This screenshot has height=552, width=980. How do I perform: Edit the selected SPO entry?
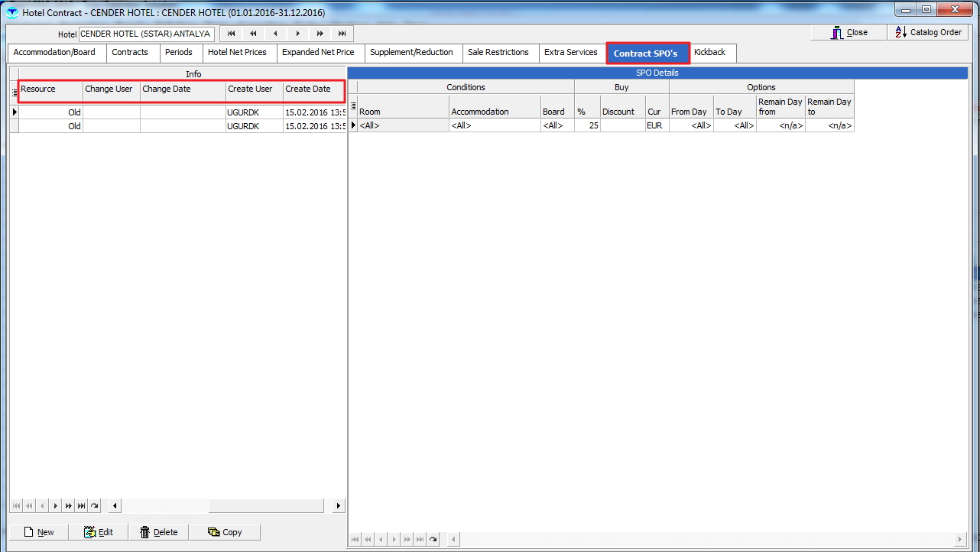pos(99,532)
